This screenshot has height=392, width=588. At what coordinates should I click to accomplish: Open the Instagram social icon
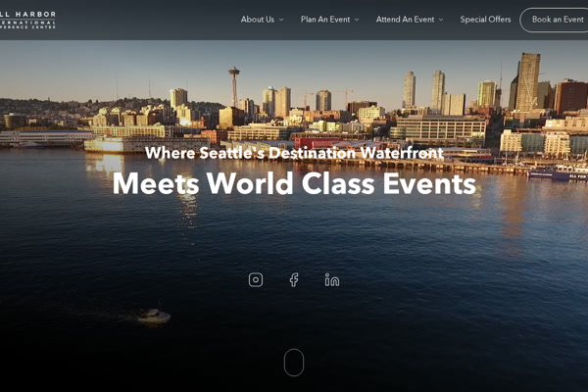tap(256, 280)
